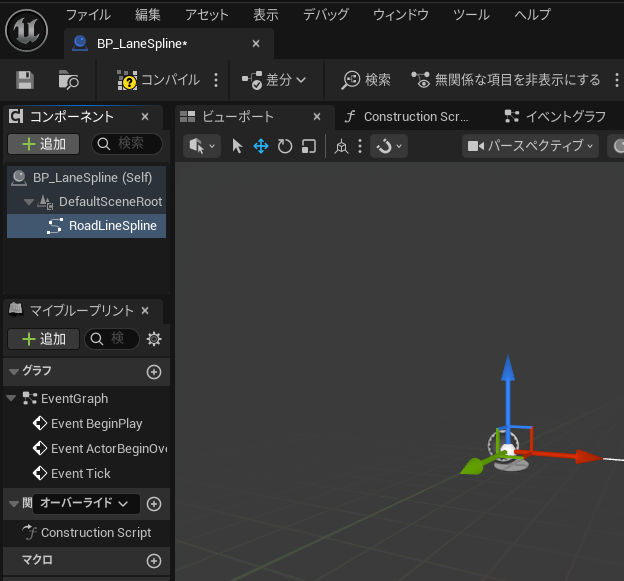Toggle the surface snapping button
This screenshot has width=624, height=581.
tap(341, 146)
